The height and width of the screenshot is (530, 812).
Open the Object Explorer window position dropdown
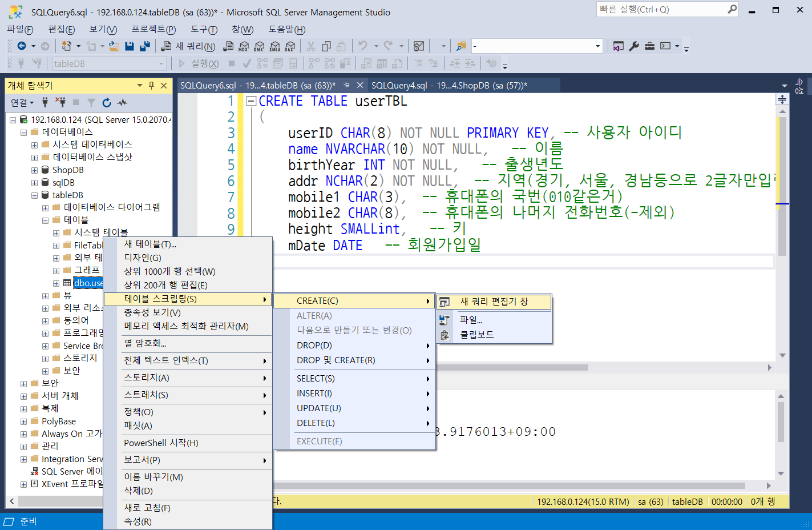pyautogui.click(x=139, y=85)
